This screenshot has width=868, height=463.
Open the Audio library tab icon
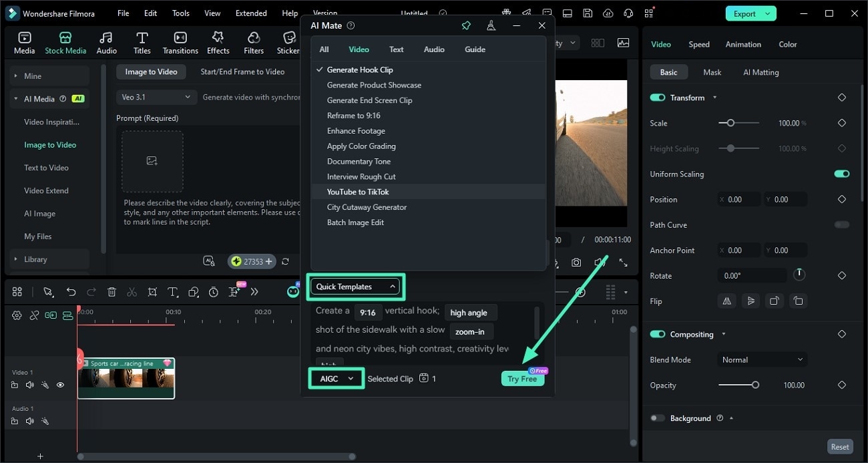(106, 38)
